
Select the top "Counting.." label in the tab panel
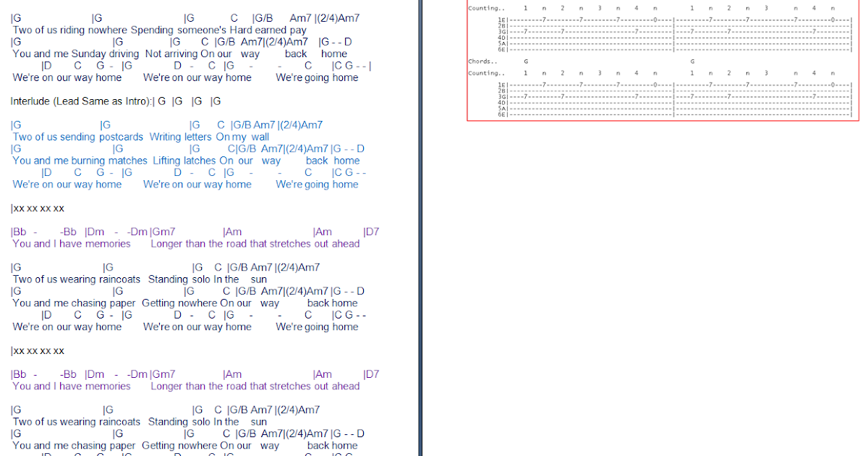pos(485,7)
